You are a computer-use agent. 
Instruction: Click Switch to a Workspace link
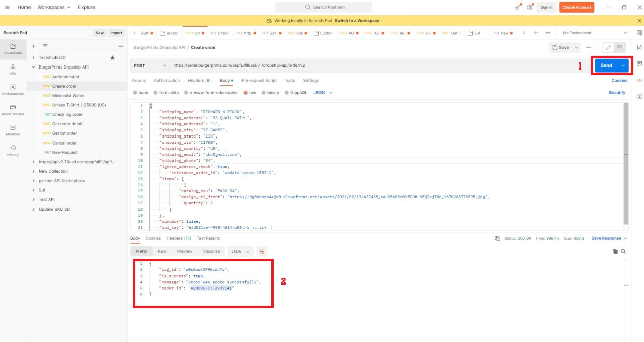(357, 21)
